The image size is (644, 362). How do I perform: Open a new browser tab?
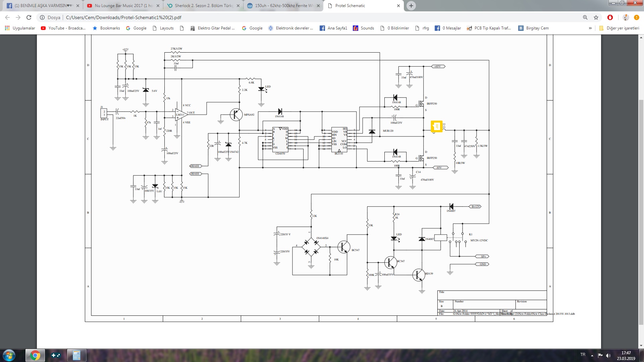pos(411,6)
